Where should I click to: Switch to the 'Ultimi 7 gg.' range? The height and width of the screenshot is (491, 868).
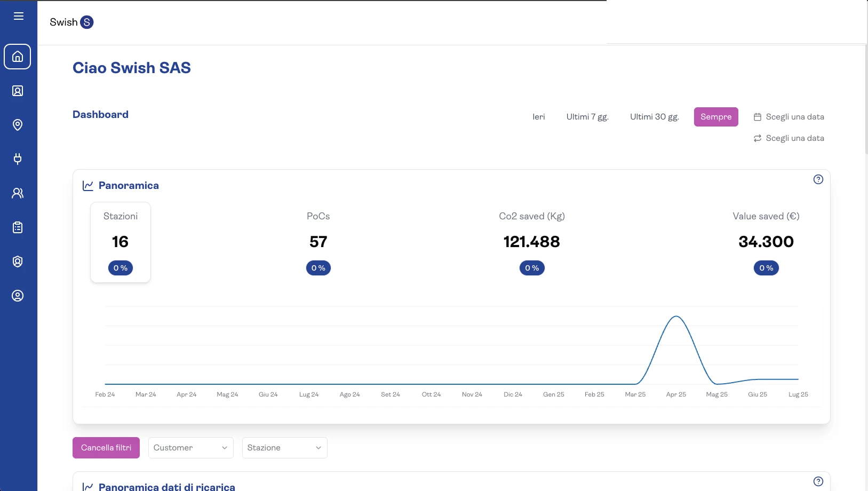pyautogui.click(x=587, y=117)
